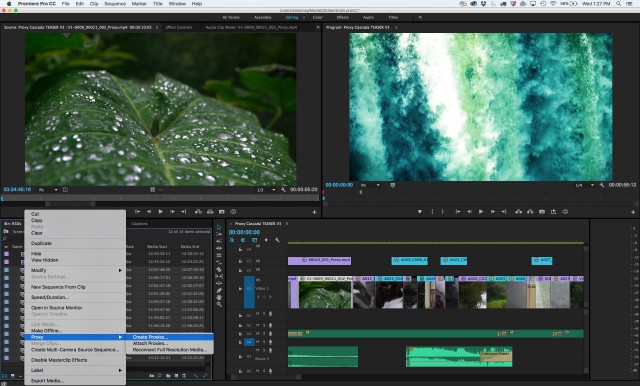Select the Selection tool arrow
The image size is (640, 386).
coord(219,227)
